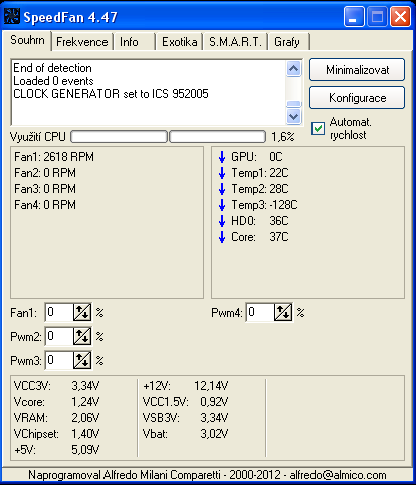The width and height of the screenshot is (416, 485).
Task: Click the Minimalizovat button
Action: pos(357,70)
